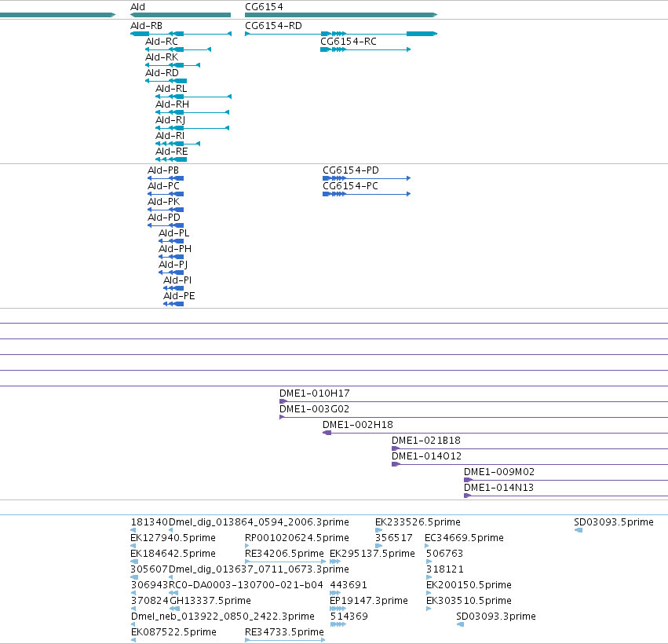Select clone DME1-002H18
Screen dimensions: 668x644
(x=358, y=425)
